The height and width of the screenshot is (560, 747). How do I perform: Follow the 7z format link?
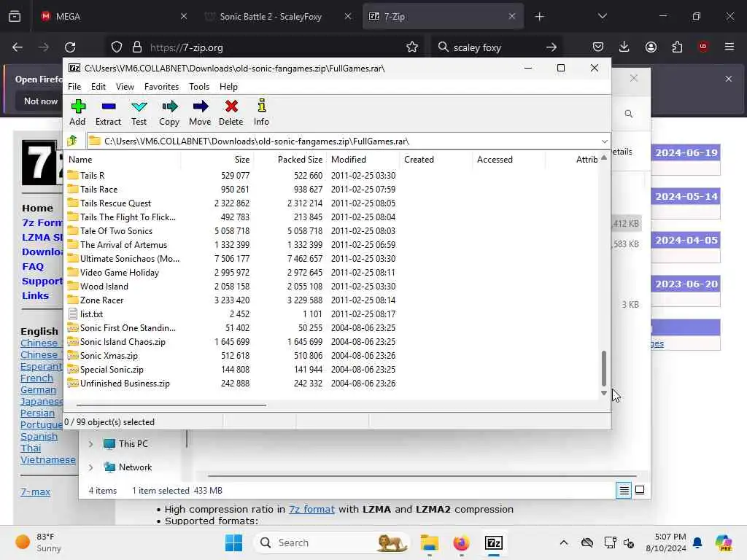(311, 509)
